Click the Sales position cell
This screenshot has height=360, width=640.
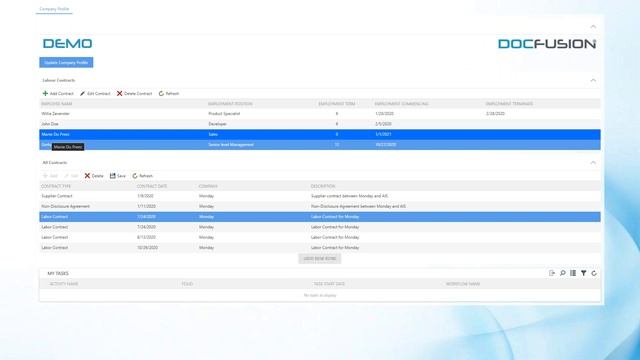(x=213, y=134)
